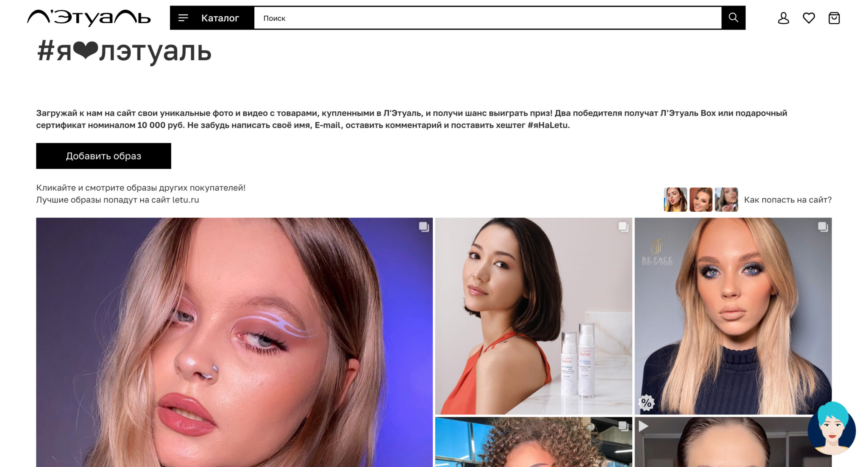Screen dimensions: 868x467
Task: Click text Лучшие образы попадут на сайт letu.ru
Action: point(117,200)
